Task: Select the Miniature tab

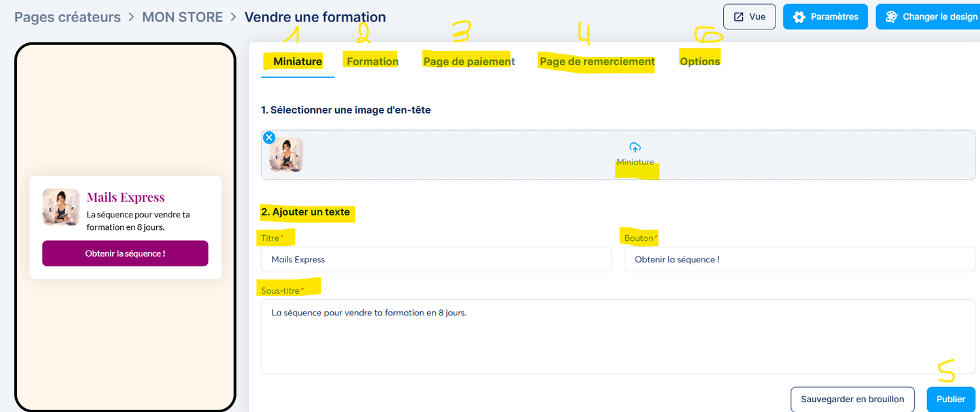Action: (x=297, y=61)
